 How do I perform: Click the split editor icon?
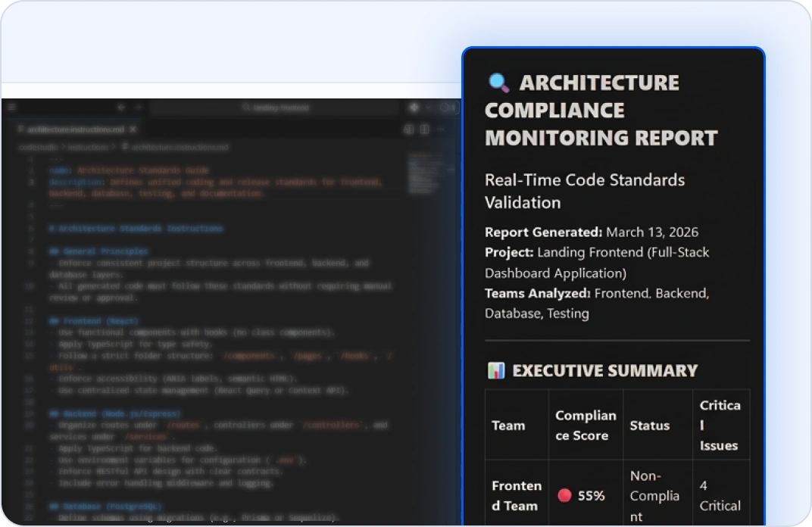[425, 129]
